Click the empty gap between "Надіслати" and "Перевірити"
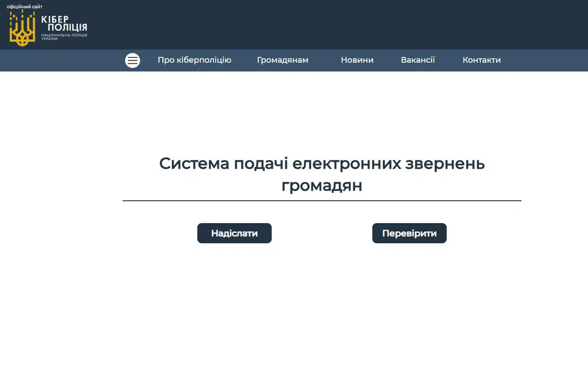Viewport: 588px width, 366px height. point(322,234)
